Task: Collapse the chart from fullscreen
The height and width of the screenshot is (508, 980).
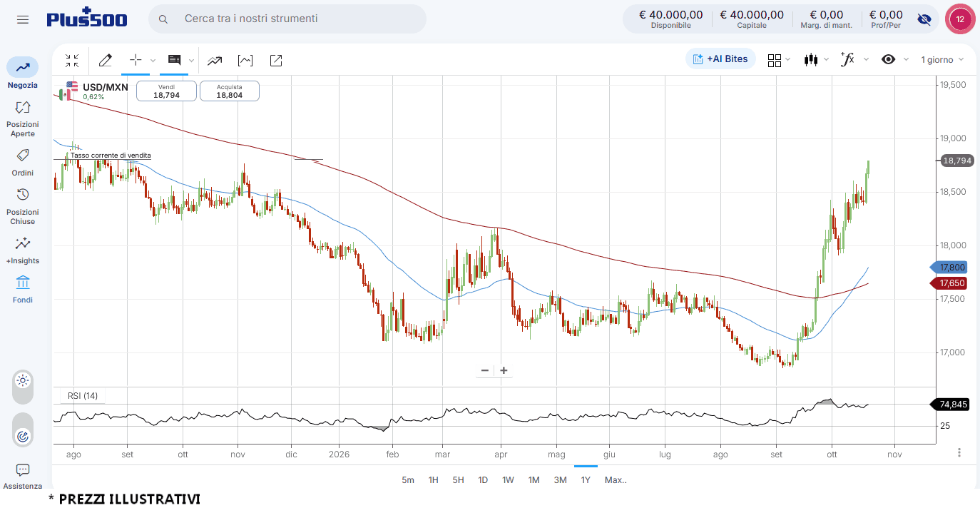Action: (72, 61)
